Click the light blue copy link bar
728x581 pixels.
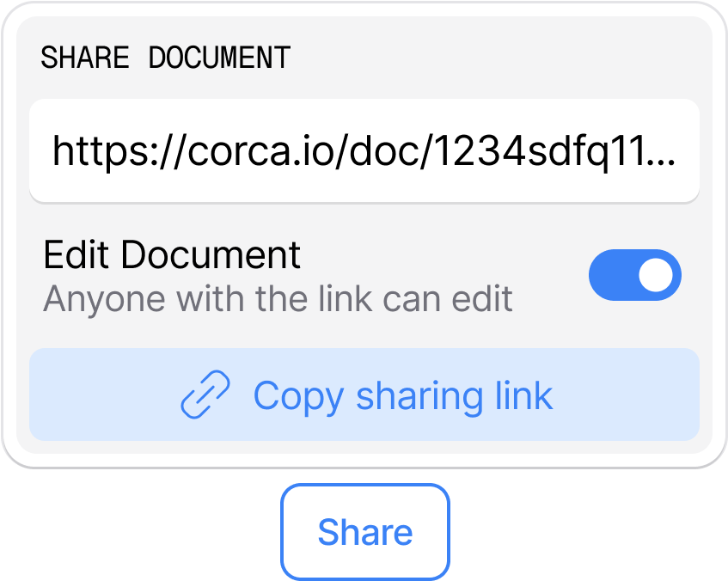364,394
